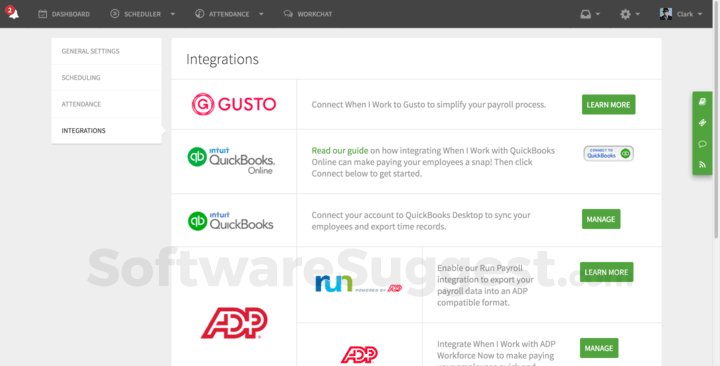Open WorkChat from the top navigation
This screenshot has height=366, width=720.
pos(308,14)
